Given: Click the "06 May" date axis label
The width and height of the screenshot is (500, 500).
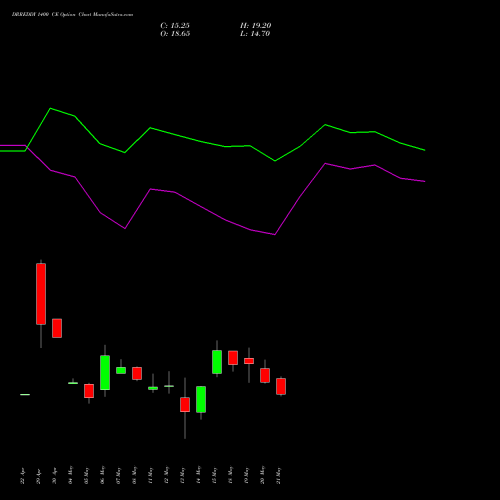Looking at the screenshot, I should (x=102, y=475).
